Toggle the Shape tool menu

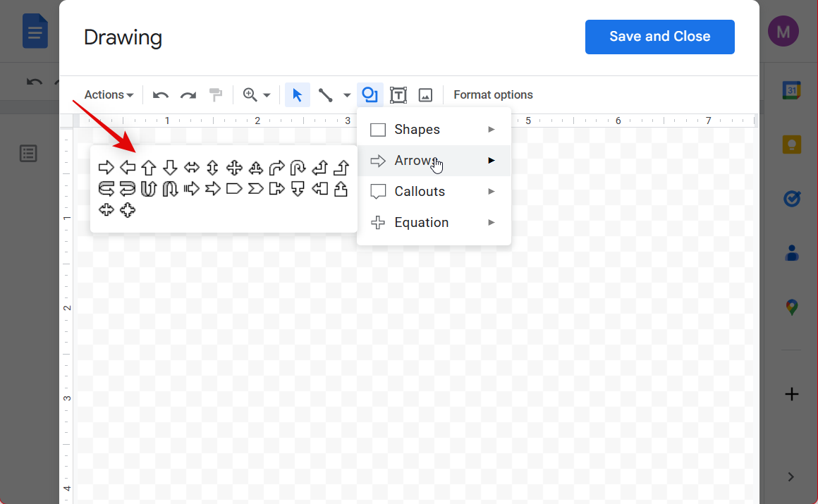coord(370,95)
